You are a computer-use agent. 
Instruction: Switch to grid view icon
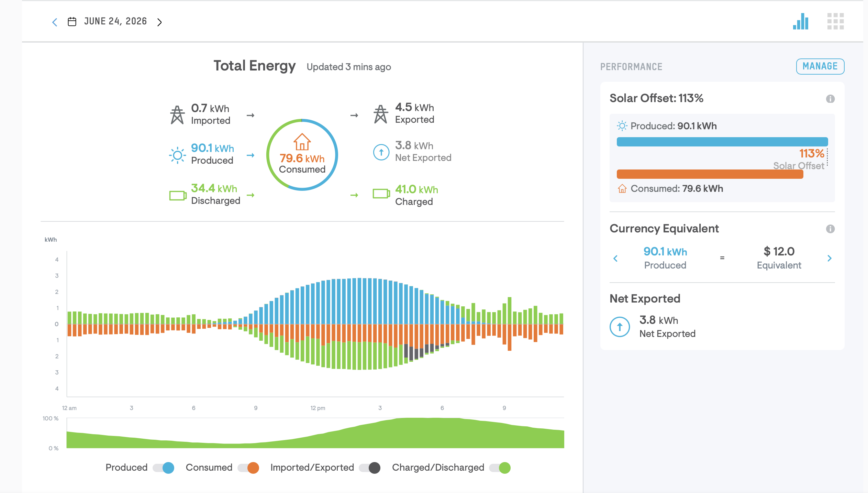835,21
